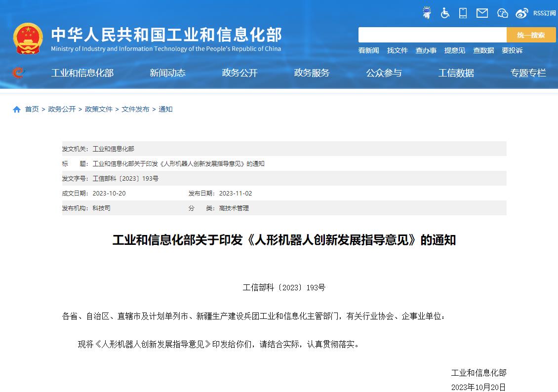The width and height of the screenshot is (558, 392).
Task: Click the bold article headline
Action: [284, 240]
